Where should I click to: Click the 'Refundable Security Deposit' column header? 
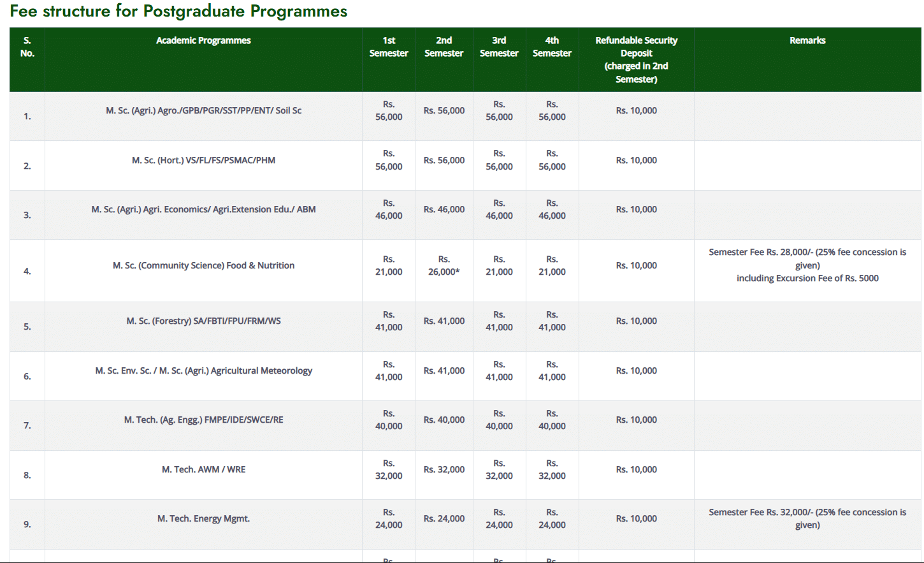click(x=636, y=59)
